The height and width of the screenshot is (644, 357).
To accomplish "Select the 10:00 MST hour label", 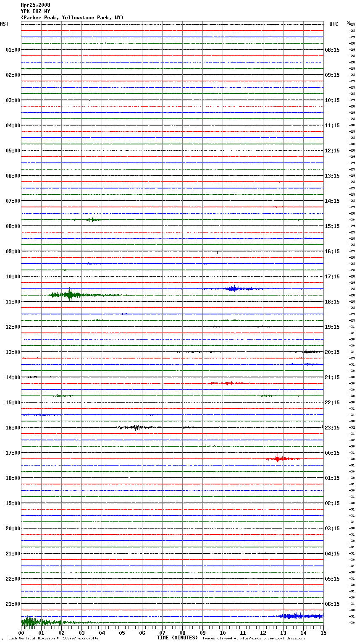I will coord(13,277).
